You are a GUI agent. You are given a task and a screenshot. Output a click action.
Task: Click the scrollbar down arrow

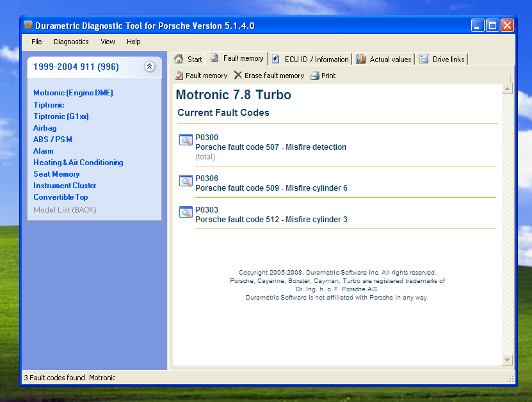click(507, 360)
